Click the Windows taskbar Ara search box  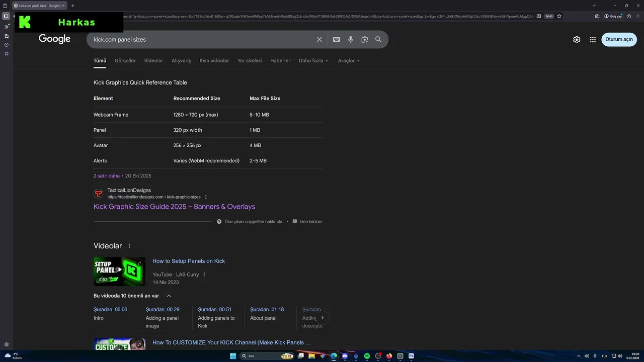tap(268, 356)
